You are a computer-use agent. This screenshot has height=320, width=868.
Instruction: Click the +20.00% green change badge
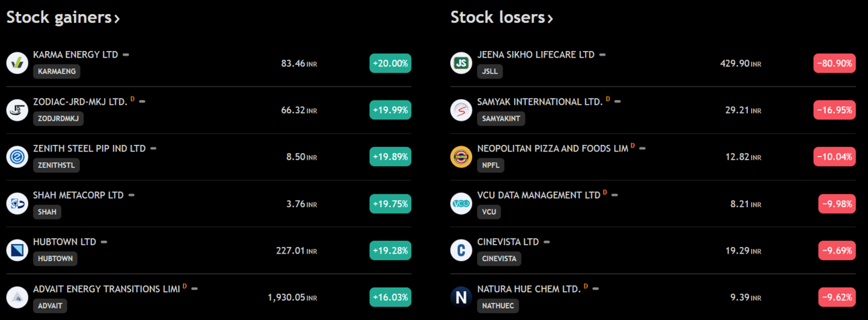(x=390, y=63)
